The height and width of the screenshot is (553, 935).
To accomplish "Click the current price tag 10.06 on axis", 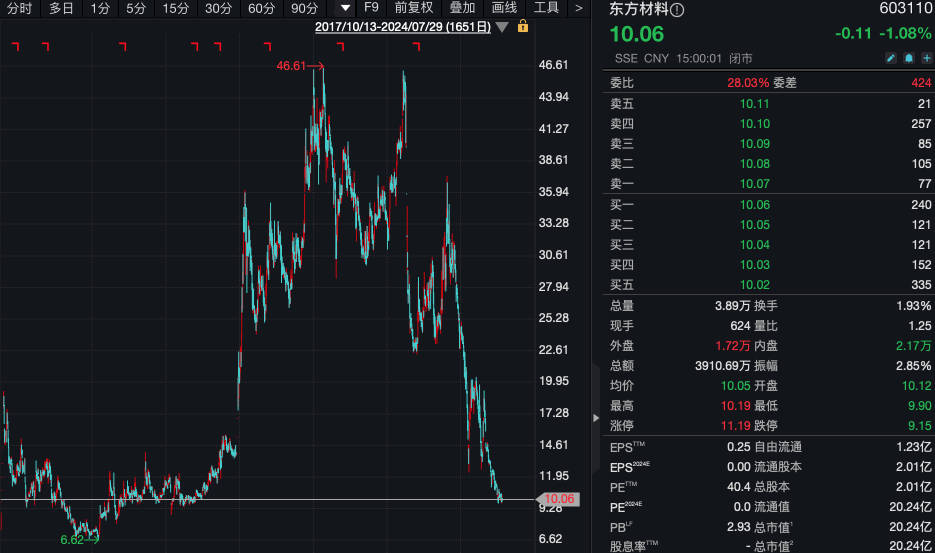I will tap(558, 499).
